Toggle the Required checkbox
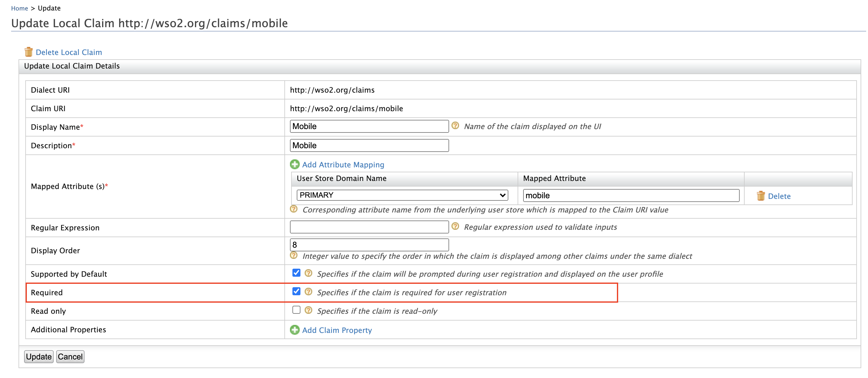 [x=296, y=291]
